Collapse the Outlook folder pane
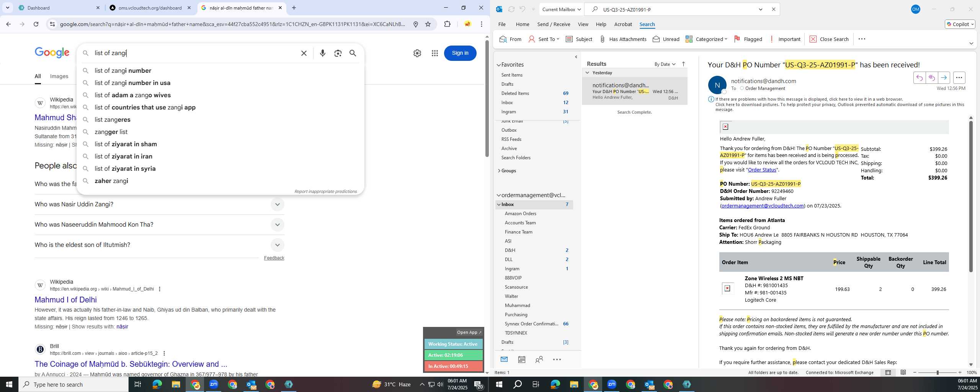Screen dimensions: 980x392 tap(576, 57)
